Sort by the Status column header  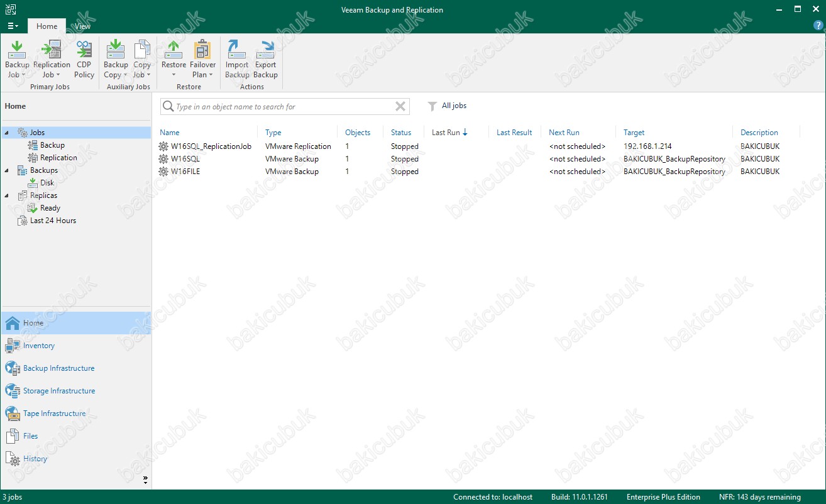coord(401,133)
